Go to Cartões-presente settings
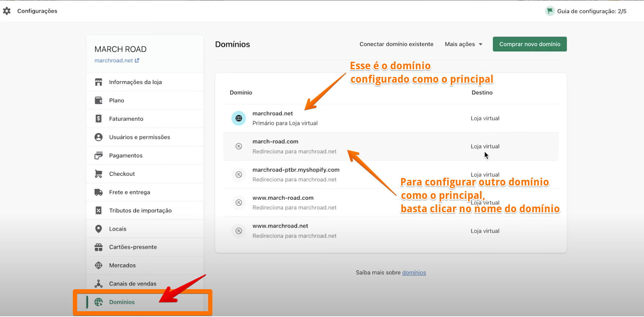The image size is (644, 317). (145, 247)
